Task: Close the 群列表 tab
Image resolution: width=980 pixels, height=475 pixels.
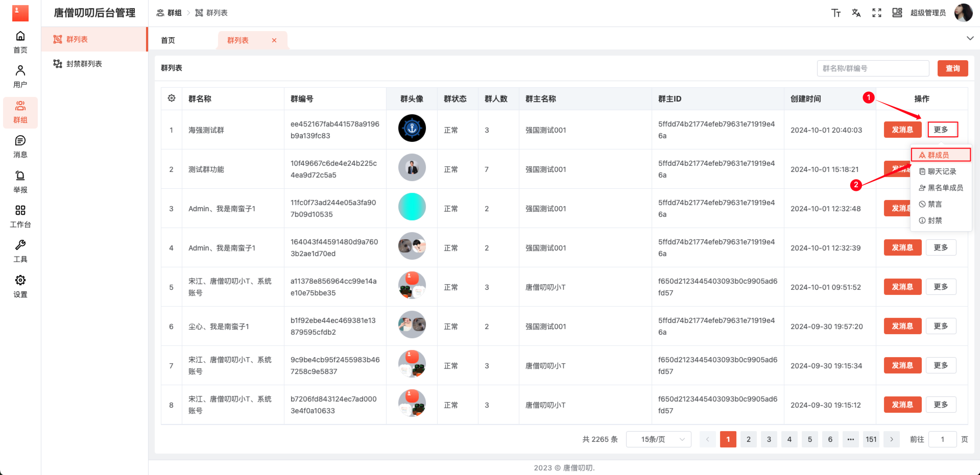Action: pos(274,40)
